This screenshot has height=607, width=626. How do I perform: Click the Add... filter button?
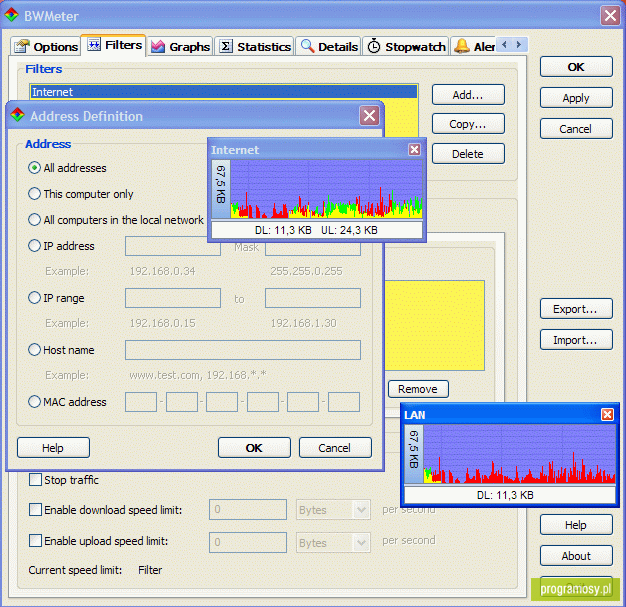(x=468, y=95)
